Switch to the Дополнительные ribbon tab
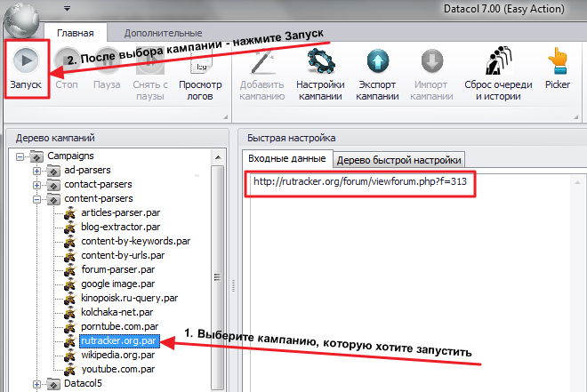 click(x=164, y=33)
